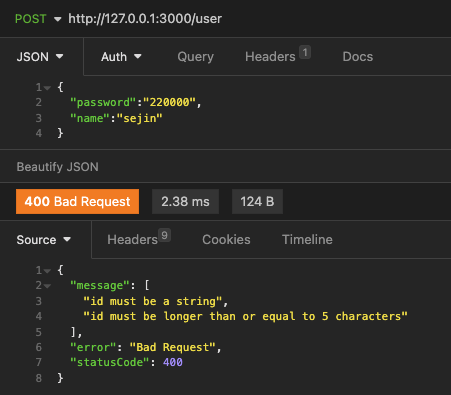Click Beautify JSON
The height and width of the screenshot is (395, 451).
58,167
